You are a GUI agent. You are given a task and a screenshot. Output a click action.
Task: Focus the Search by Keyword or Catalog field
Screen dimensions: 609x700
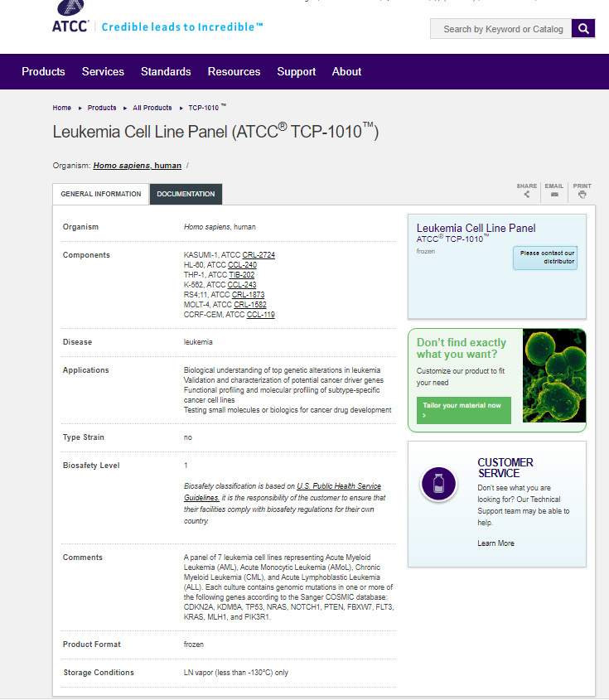501,29
